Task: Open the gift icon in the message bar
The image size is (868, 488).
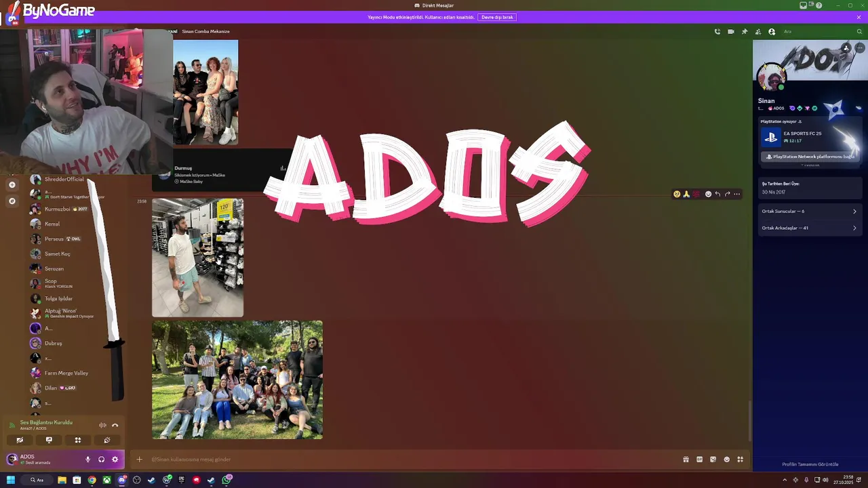Action: (x=686, y=459)
